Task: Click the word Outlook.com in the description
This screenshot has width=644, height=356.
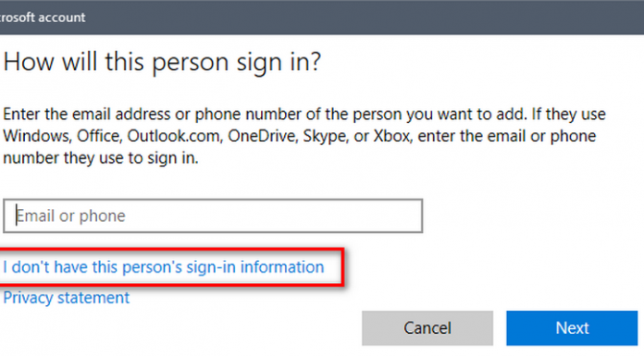Action: pos(175,136)
